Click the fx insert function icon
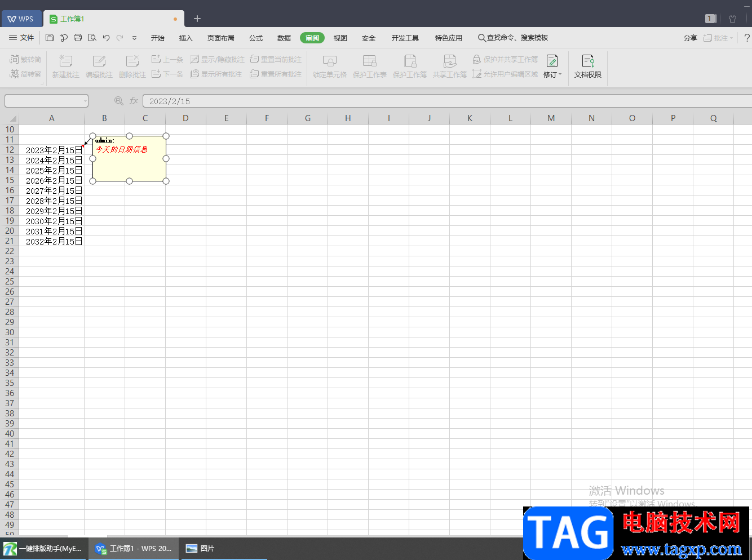 click(134, 101)
